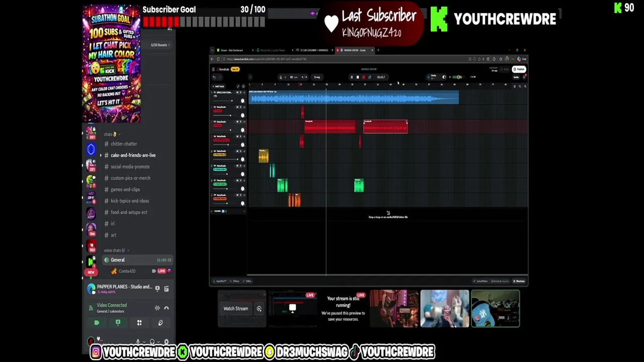Open a new browser tab with the plus
Screen dimensions: 644x362
click(x=378, y=50)
